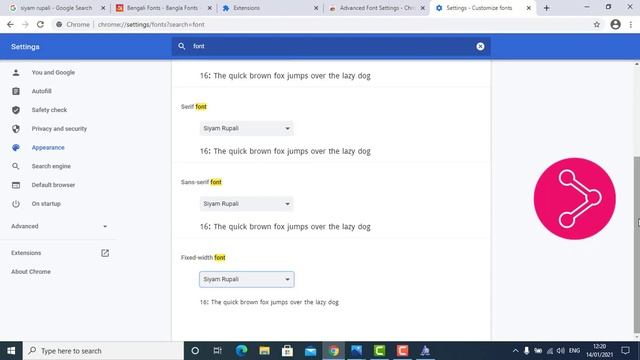Open Windows Start menu
This screenshot has width=640, height=360.
pos(11,351)
